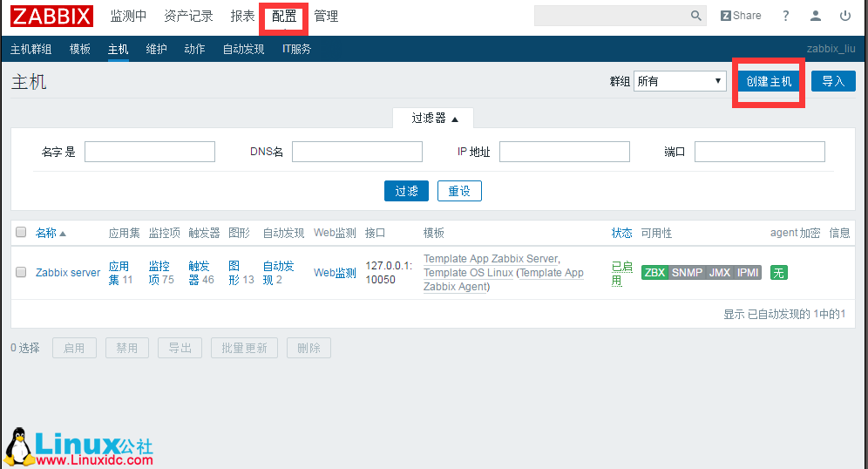Focus the 名字 是 filter field
This screenshot has height=469, width=868.
pos(150,152)
